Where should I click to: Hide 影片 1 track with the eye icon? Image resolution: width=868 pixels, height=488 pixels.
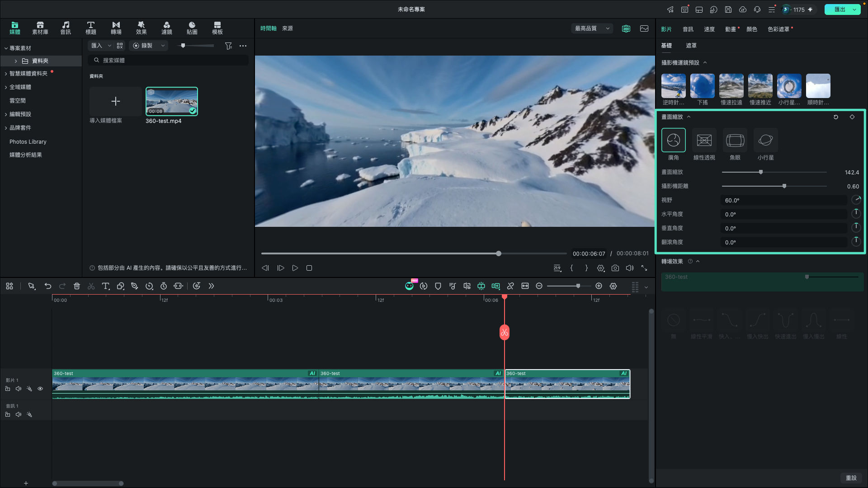40,389
